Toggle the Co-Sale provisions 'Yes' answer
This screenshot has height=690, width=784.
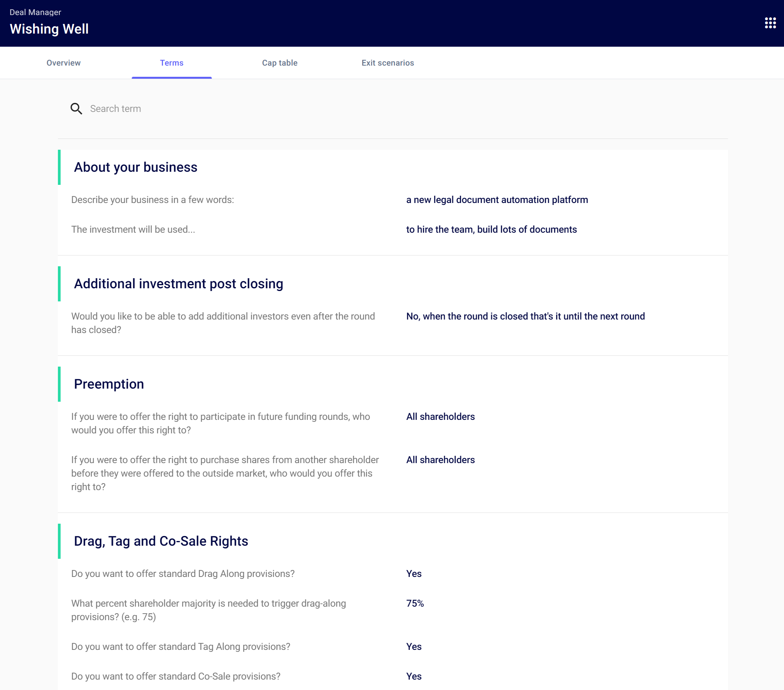tap(413, 676)
